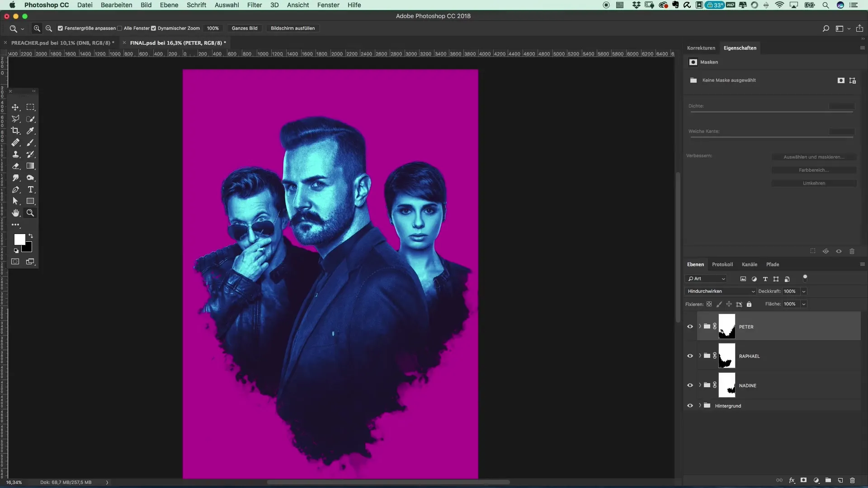
Task: Toggle layer filtering switch on/off
Action: [805, 278]
